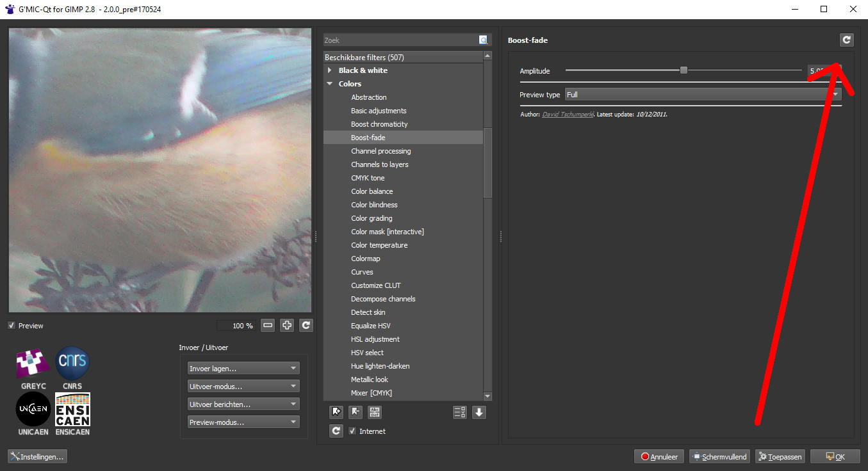Screen dimensions: 868x471
Task: Select the Color balance filter
Action: 372,191
